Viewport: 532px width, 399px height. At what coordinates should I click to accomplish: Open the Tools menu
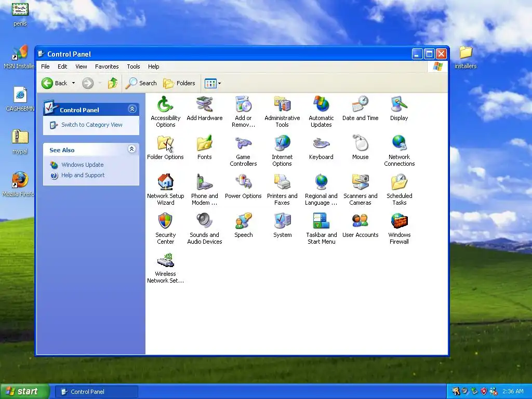134,66
